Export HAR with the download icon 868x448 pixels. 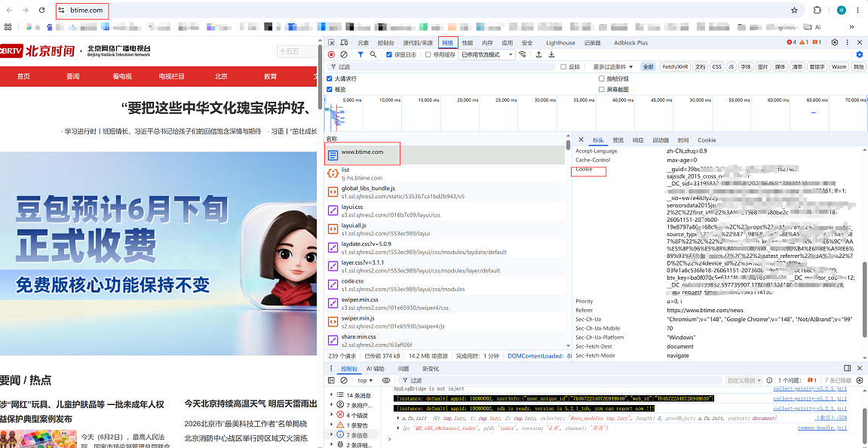[551, 54]
